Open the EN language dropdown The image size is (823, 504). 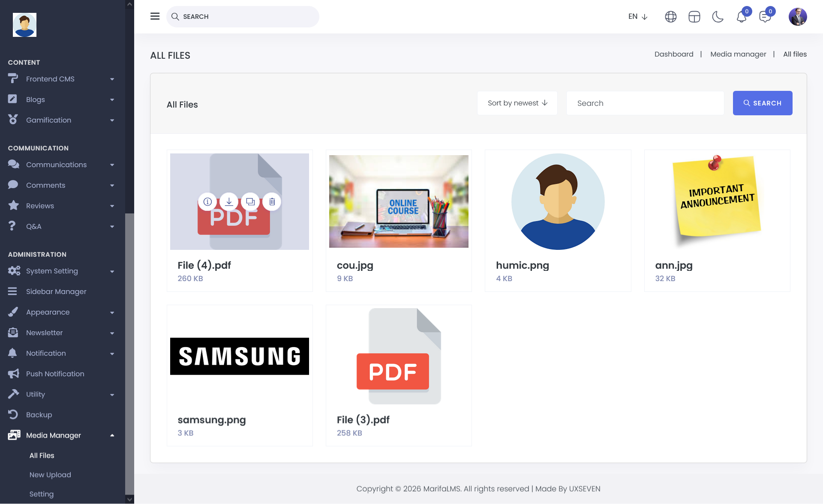[637, 16]
